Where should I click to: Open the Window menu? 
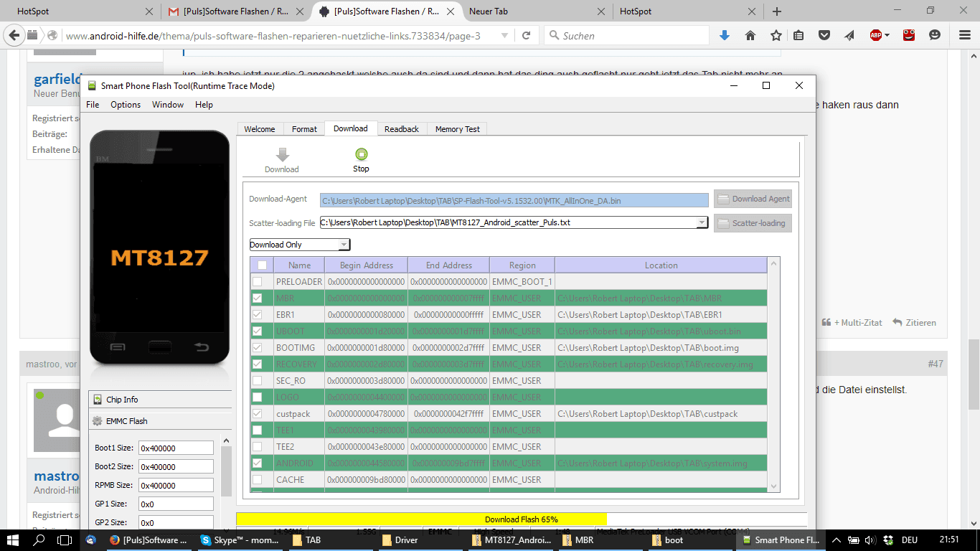click(x=168, y=105)
